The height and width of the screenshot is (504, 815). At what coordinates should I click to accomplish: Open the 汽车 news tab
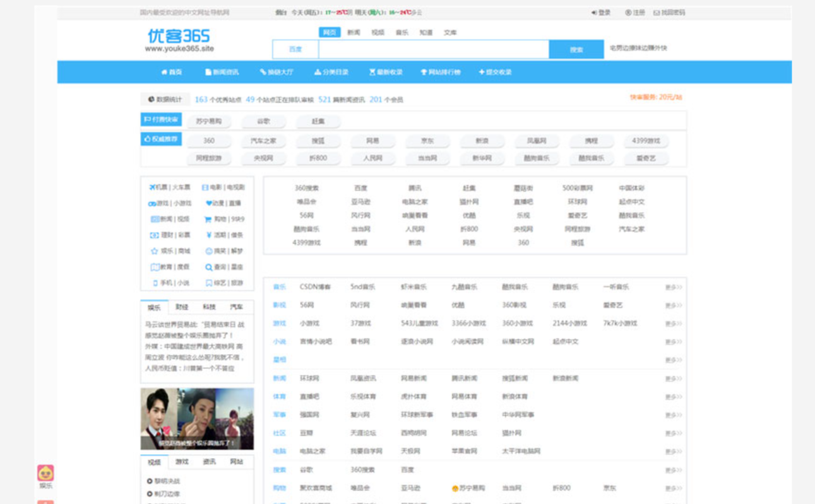coord(236,307)
